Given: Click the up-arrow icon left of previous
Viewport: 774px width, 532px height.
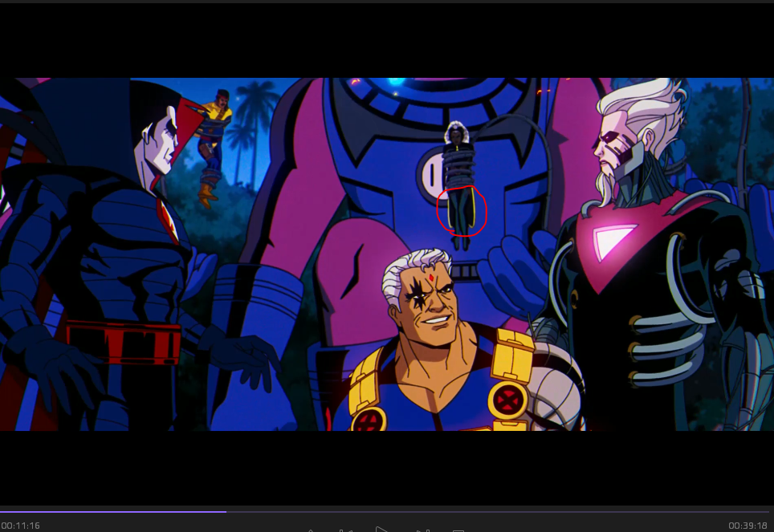Looking at the screenshot, I should [311, 530].
